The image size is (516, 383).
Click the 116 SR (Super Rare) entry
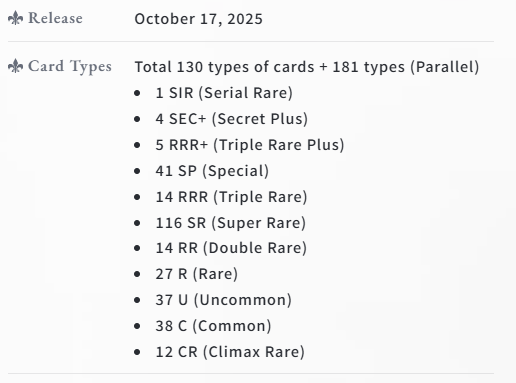point(231,223)
